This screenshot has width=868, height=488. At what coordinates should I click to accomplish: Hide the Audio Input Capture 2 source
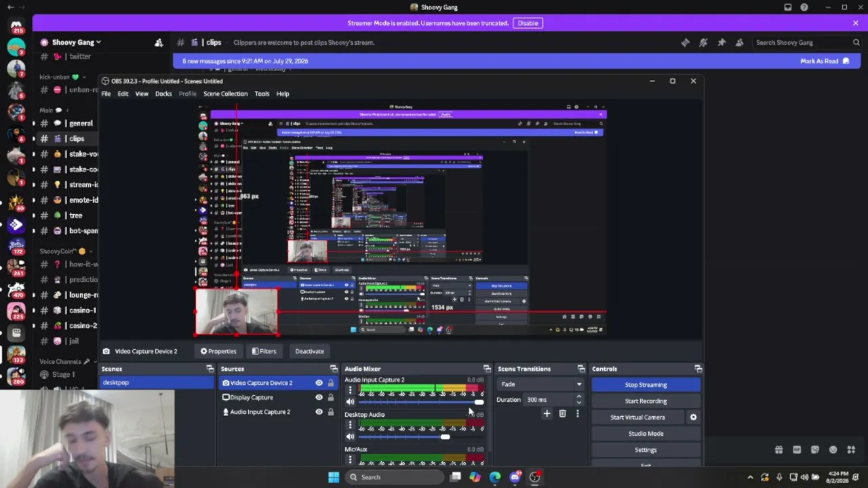coord(319,412)
